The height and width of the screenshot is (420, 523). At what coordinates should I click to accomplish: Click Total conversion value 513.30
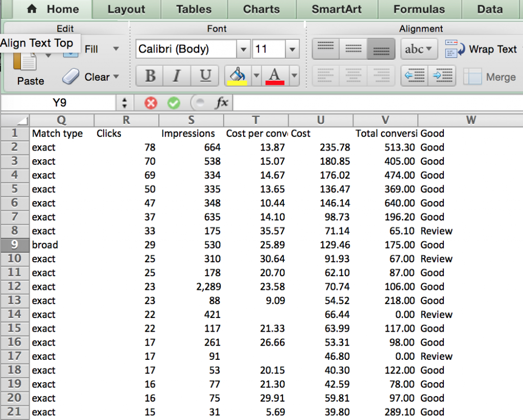pyautogui.click(x=385, y=147)
